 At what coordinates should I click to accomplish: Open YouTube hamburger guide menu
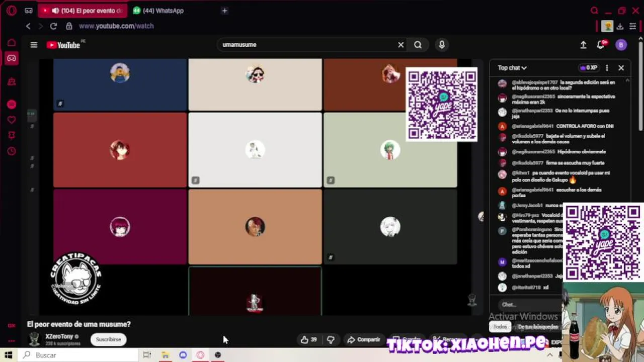(x=34, y=45)
